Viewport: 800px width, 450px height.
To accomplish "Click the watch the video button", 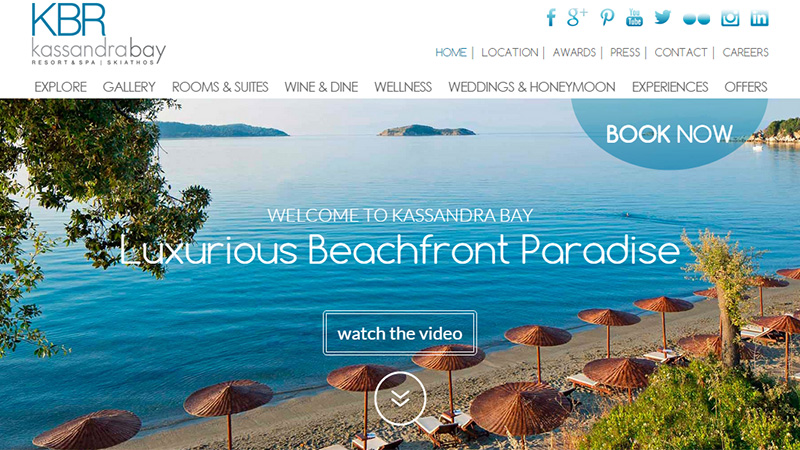I will pyautogui.click(x=400, y=333).
